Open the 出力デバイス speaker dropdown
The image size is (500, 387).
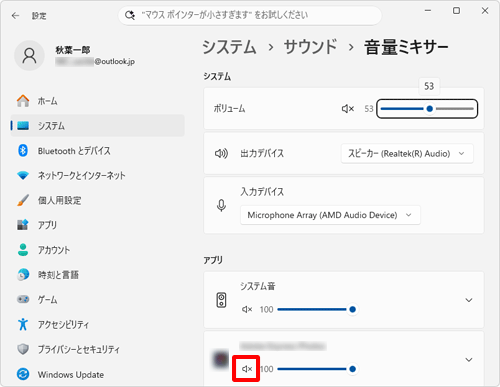pyautogui.click(x=407, y=153)
